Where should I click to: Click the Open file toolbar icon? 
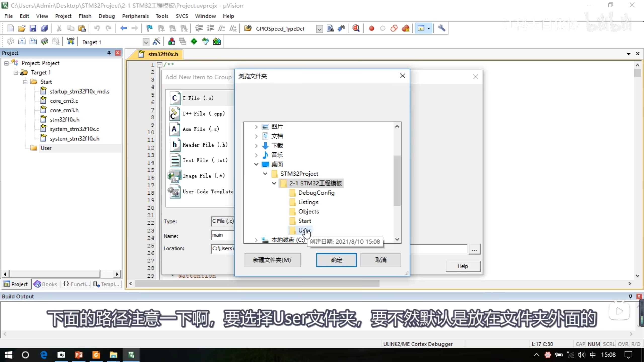(x=22, y=28)
